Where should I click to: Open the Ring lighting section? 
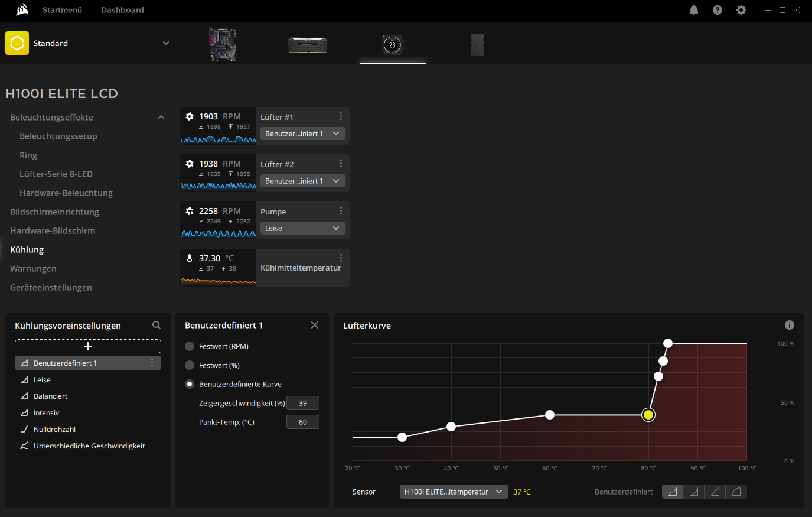pos(28,155)
